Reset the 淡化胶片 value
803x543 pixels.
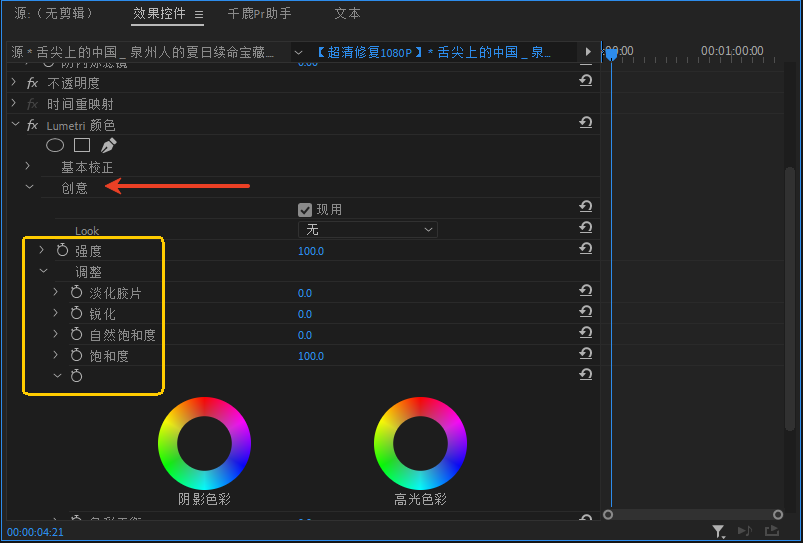coord(586,290)
